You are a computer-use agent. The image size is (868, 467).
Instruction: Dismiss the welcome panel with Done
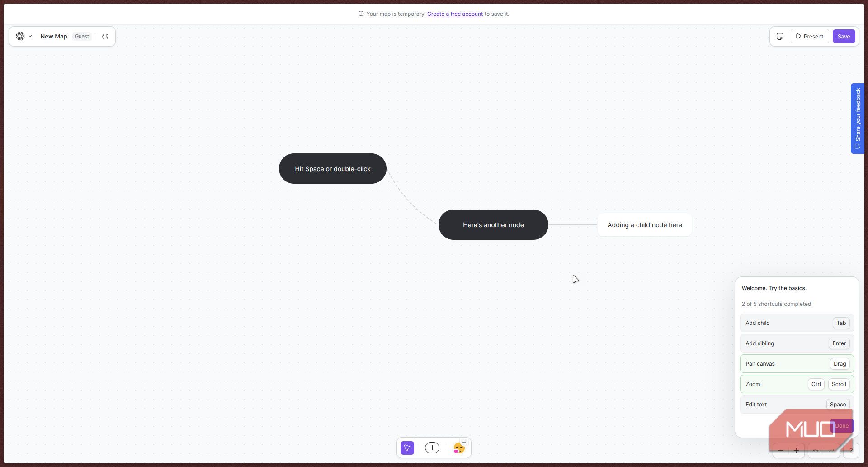click(842, 426)
